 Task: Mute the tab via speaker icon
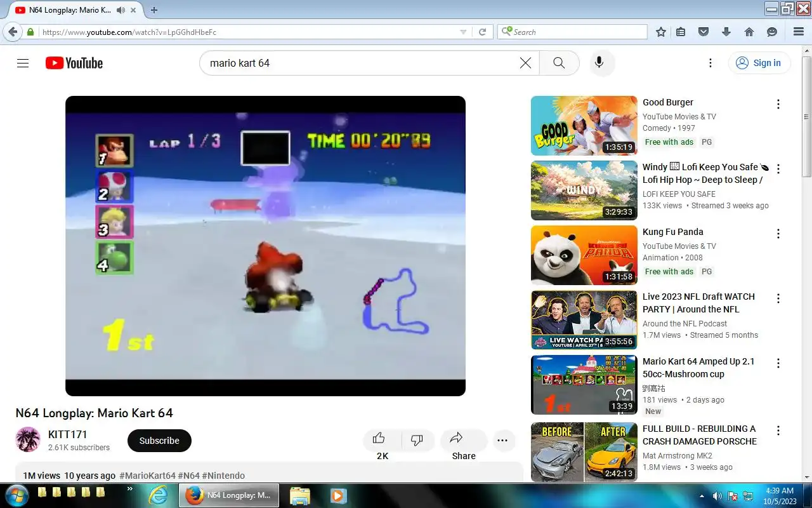[121, 10]
